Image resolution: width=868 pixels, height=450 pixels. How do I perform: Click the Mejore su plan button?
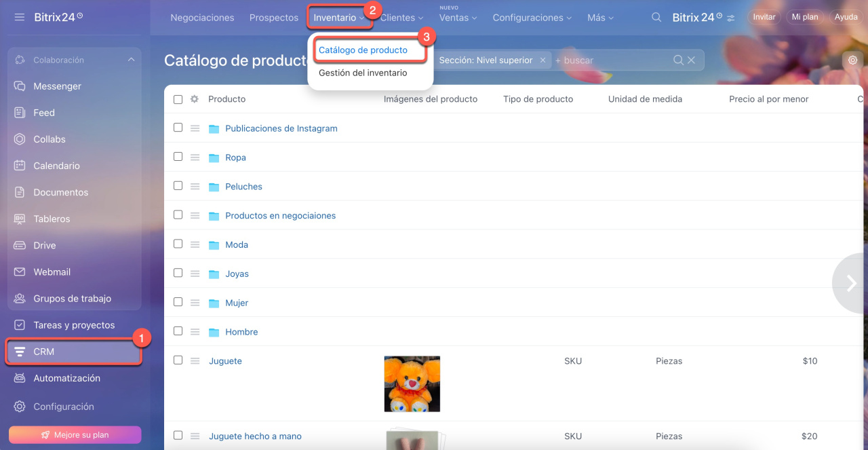(75, 434)
